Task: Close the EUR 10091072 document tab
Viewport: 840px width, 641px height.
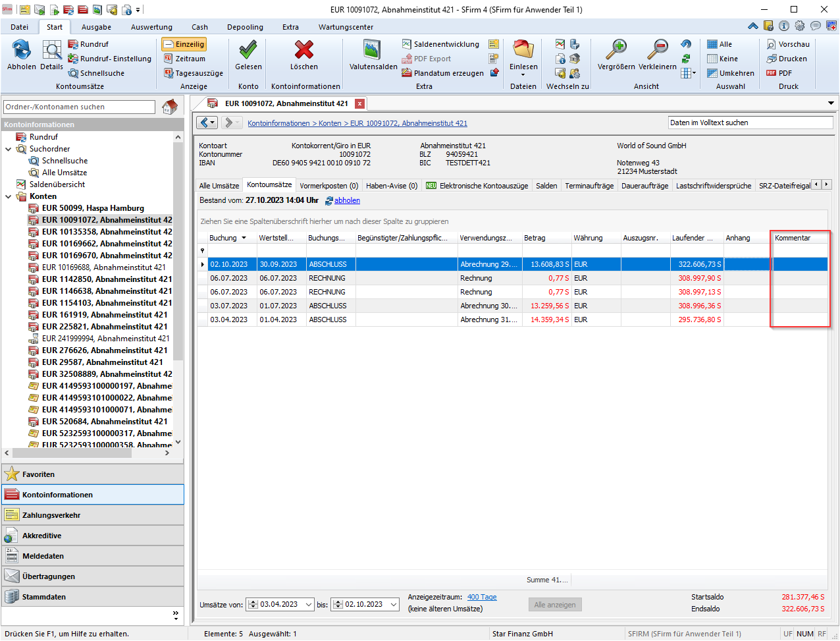Action: 359,103
